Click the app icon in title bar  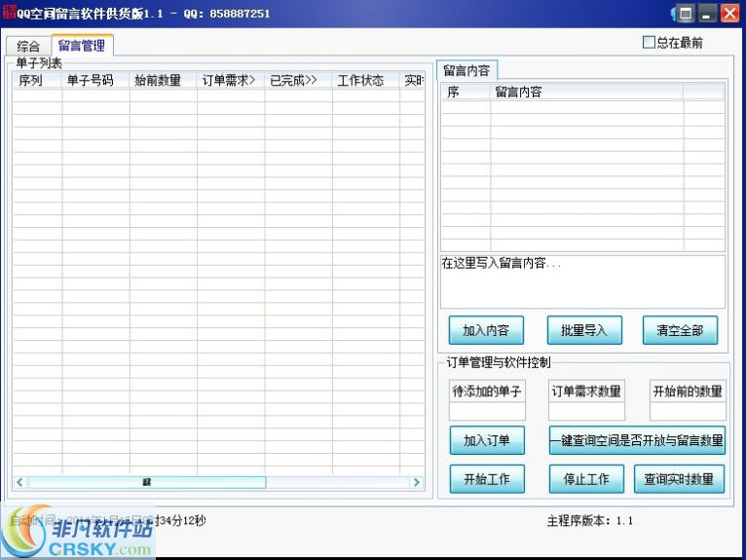click(x=9, y=12)
